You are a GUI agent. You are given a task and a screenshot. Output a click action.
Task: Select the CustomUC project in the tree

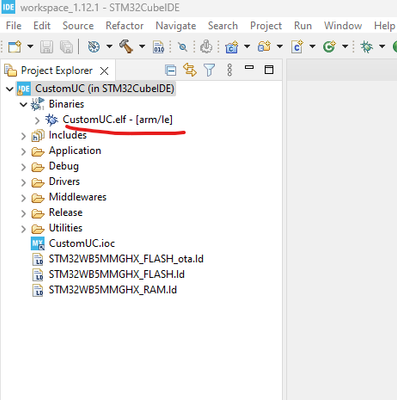tap(105, 89)
